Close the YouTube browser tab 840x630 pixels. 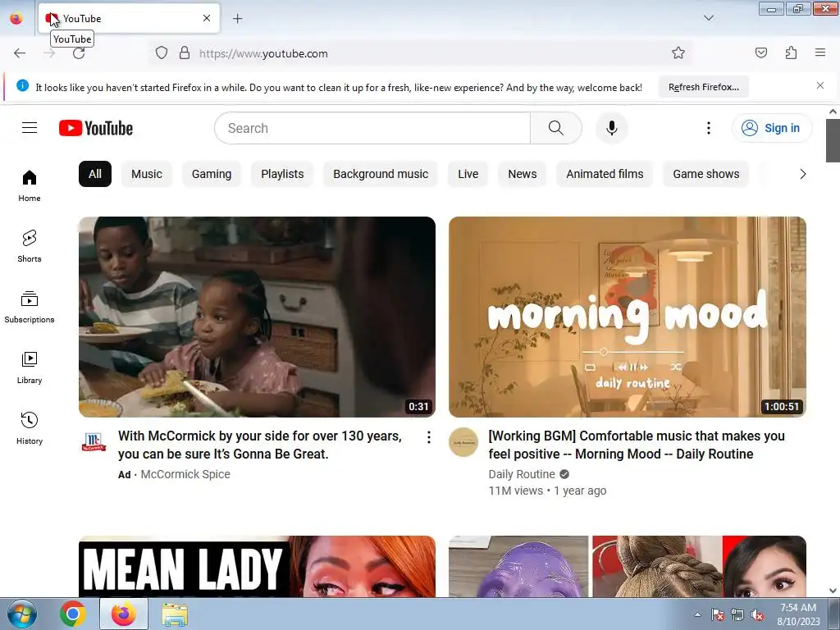pyautogui.click(x=207, y=18)
